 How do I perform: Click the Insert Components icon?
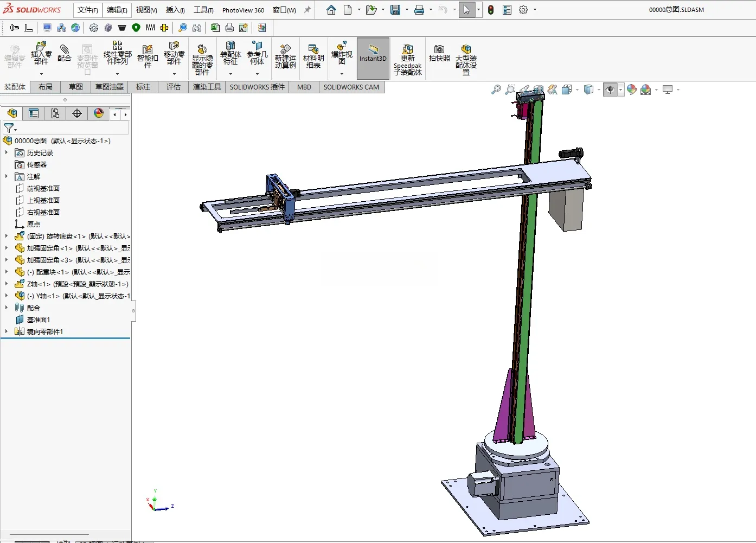41,53
